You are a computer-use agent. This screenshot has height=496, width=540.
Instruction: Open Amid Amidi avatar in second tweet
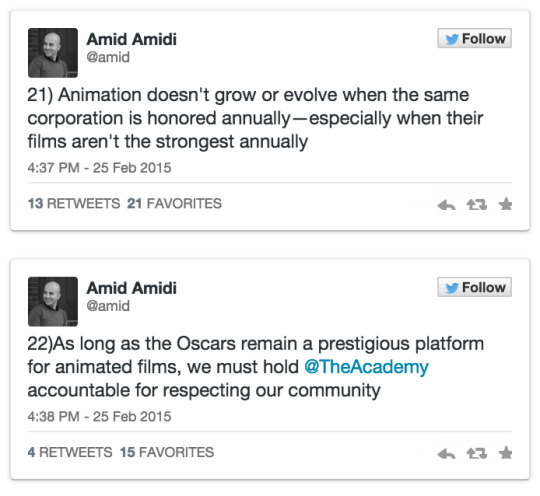53,302
